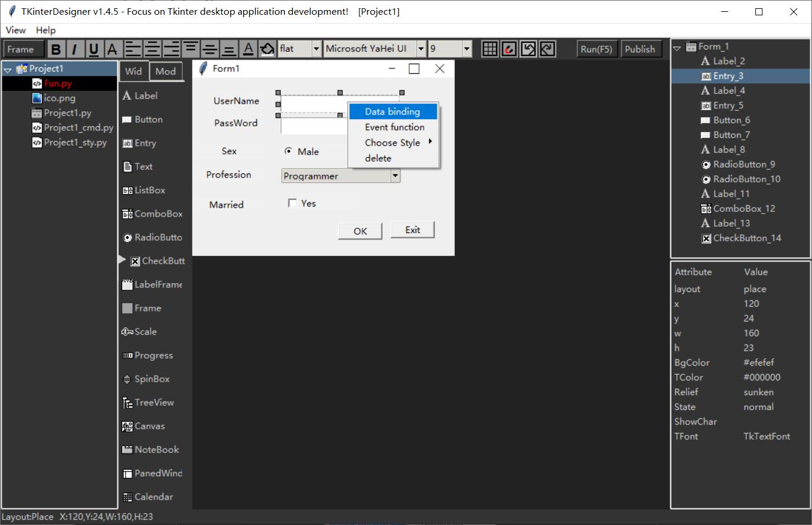
Task: Click the Publish button
Action: point(640,49)
